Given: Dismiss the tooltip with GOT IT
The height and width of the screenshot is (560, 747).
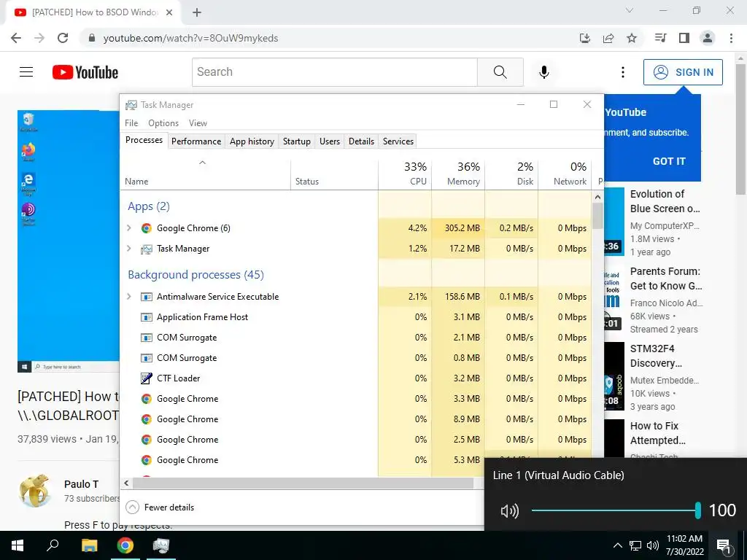Looking at the screenshot, I should (669, 161).
